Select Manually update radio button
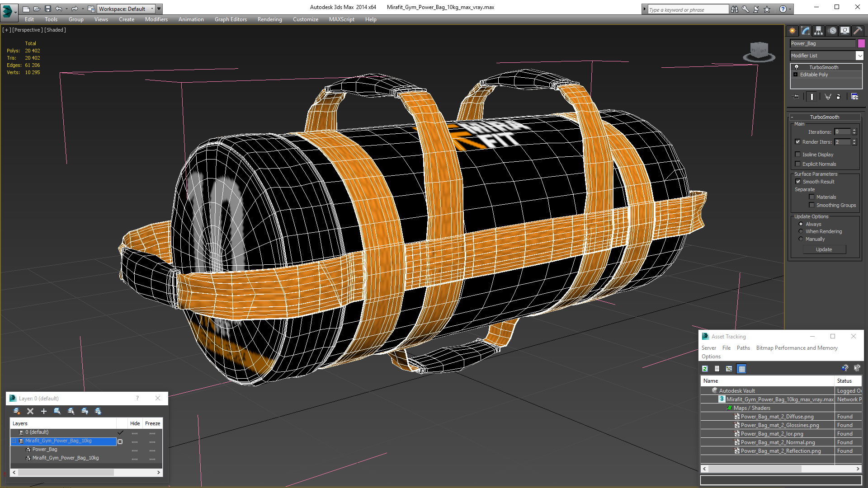868x488 pixels. point(801,239)
